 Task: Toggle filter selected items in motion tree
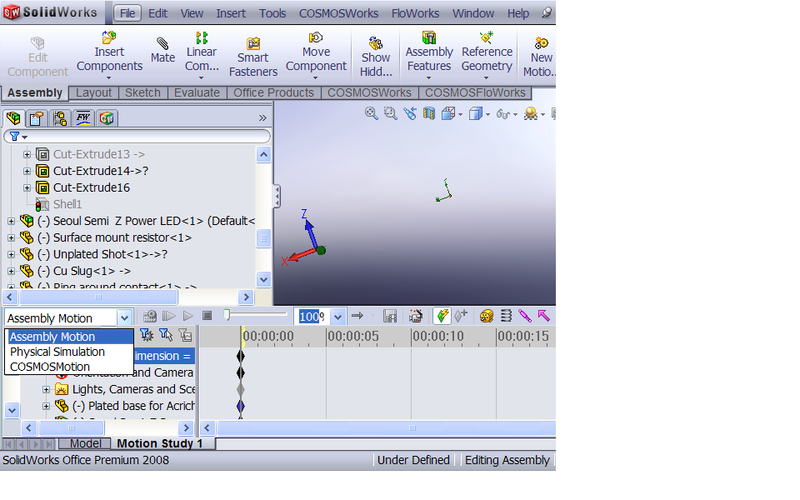[165, 335]
